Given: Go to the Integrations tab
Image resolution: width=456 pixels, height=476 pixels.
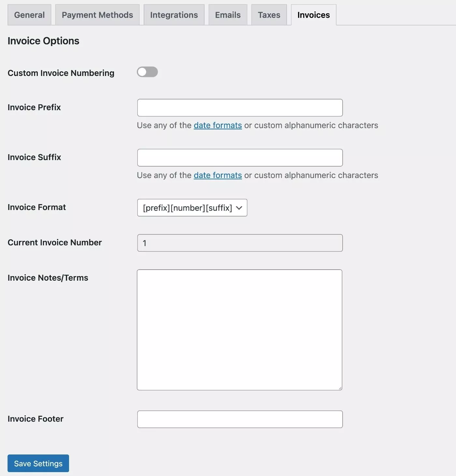Looking at the screenshot, I should click(174, 15).
